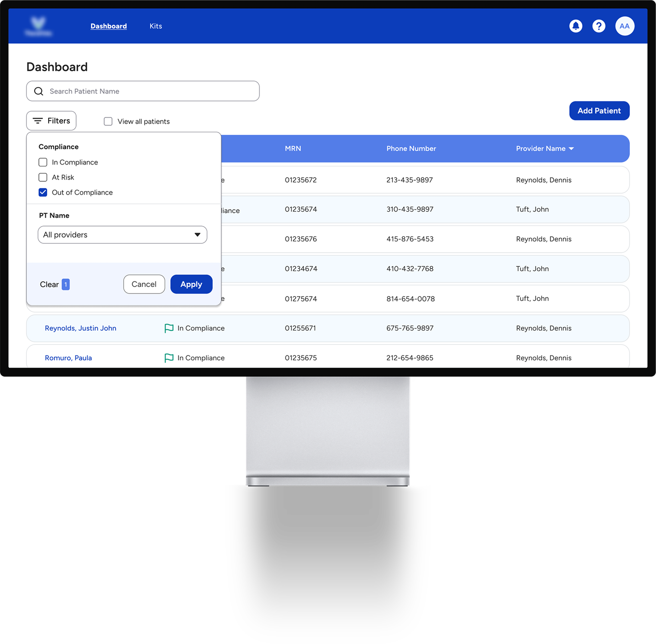656x644 pixels.
Task: Open the AA user avatar menu
Action: pyautogui.click(x=625, y=26)
